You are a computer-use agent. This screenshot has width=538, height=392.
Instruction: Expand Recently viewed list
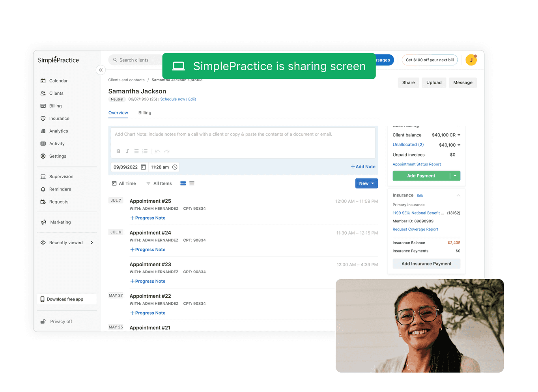pos(67,243)
